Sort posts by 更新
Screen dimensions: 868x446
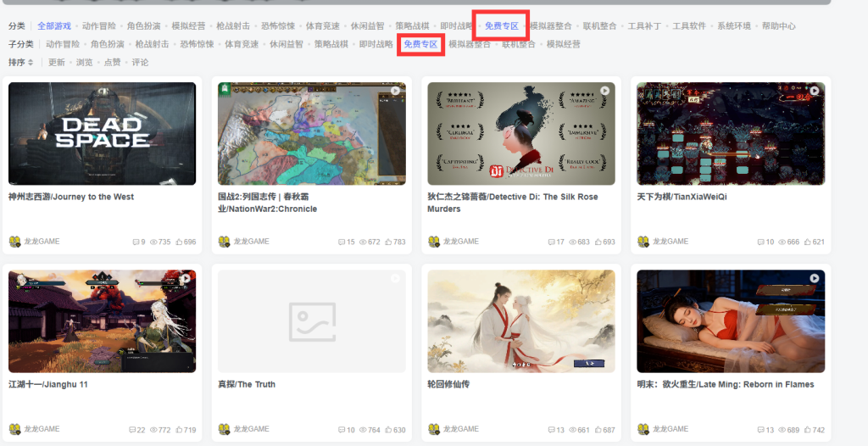coord(57,63)
